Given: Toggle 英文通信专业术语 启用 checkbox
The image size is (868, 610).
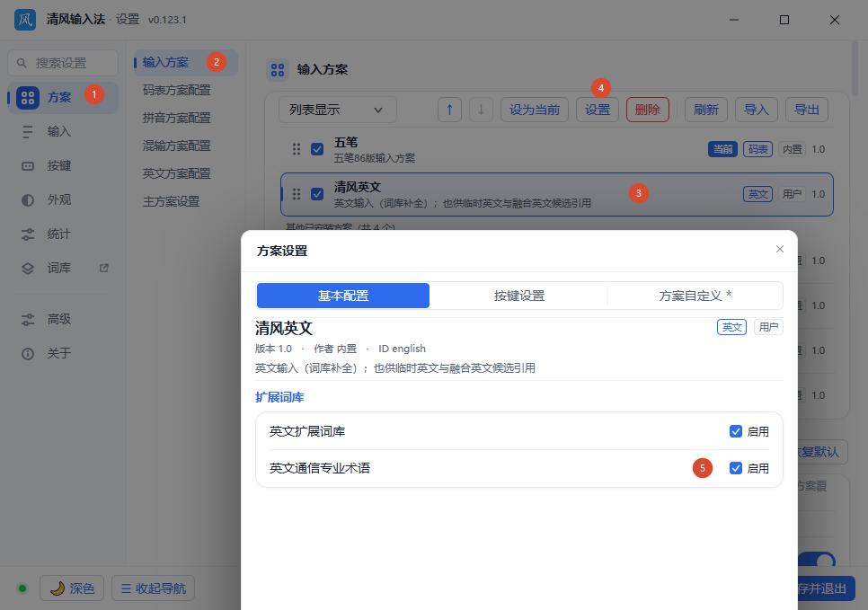Looking at the screenshot, I should click(x=736, y=468).
